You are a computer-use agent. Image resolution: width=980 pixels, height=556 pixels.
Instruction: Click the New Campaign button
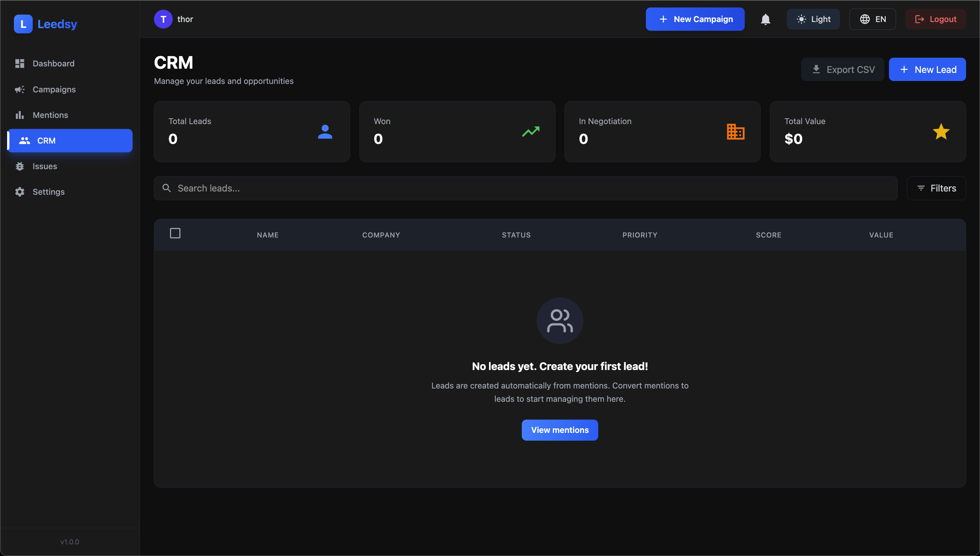(695, 19)
